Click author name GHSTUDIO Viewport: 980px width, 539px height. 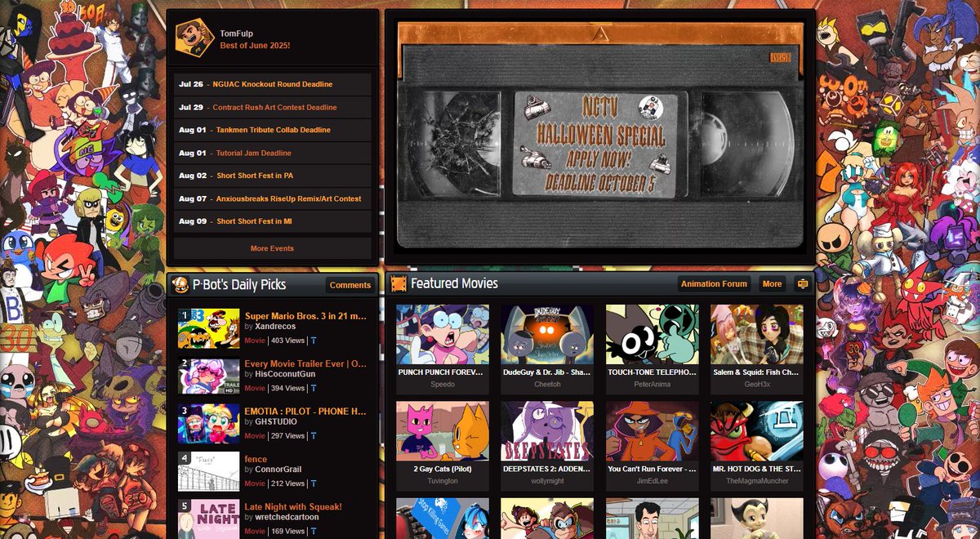[x=275, y=422]
